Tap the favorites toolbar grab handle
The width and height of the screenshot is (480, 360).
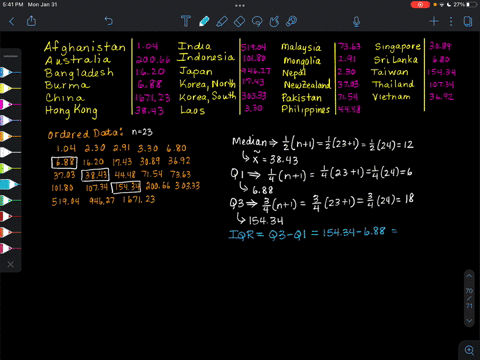(11, 56)
